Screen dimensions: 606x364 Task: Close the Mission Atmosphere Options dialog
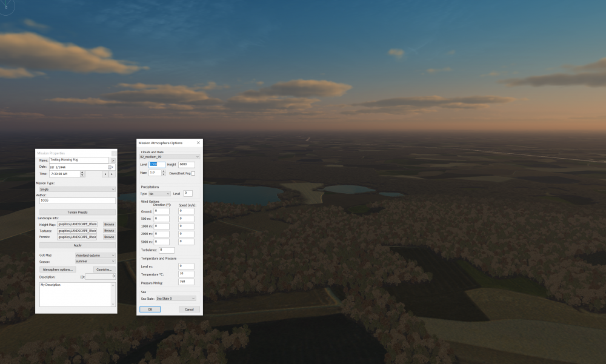198,143
